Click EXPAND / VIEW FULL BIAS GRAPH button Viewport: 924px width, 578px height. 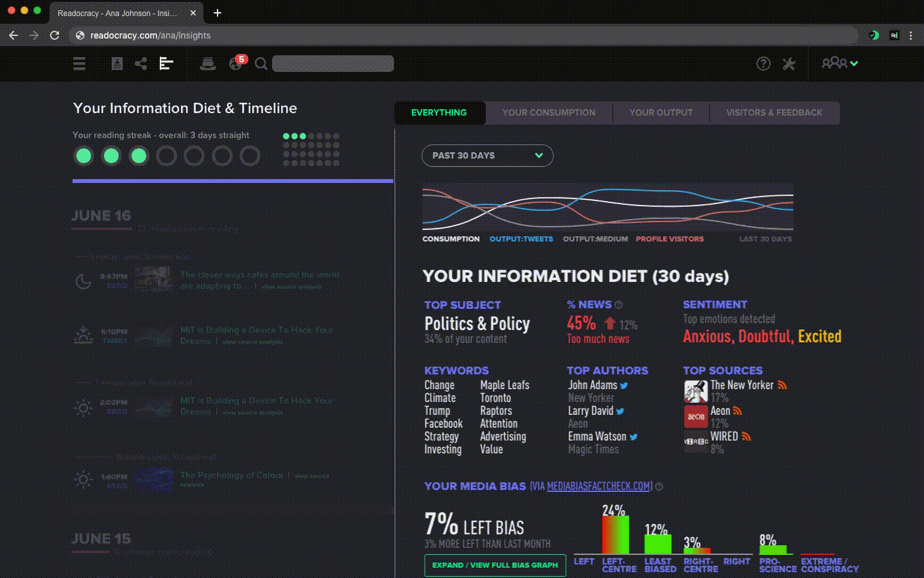coord(495,565)
